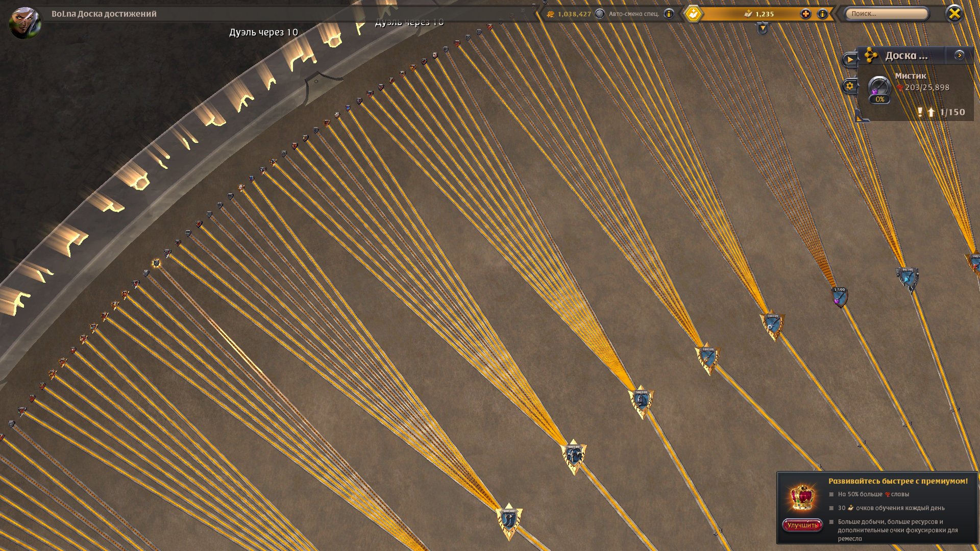The image size is (980, 551).
Task: Expand the dropdown arrow under learning points
Action: coord(762,29)
